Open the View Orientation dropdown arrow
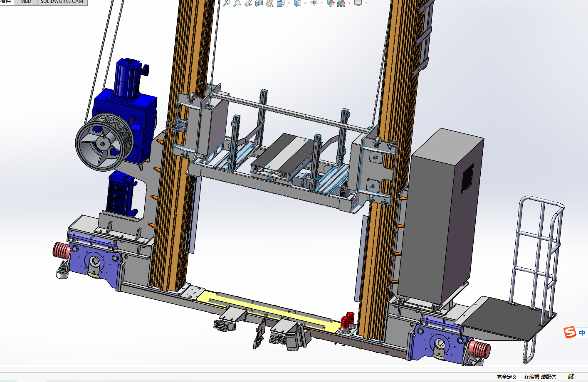The width and height of the screenshot is (588, 382). (x=289, y=3)
